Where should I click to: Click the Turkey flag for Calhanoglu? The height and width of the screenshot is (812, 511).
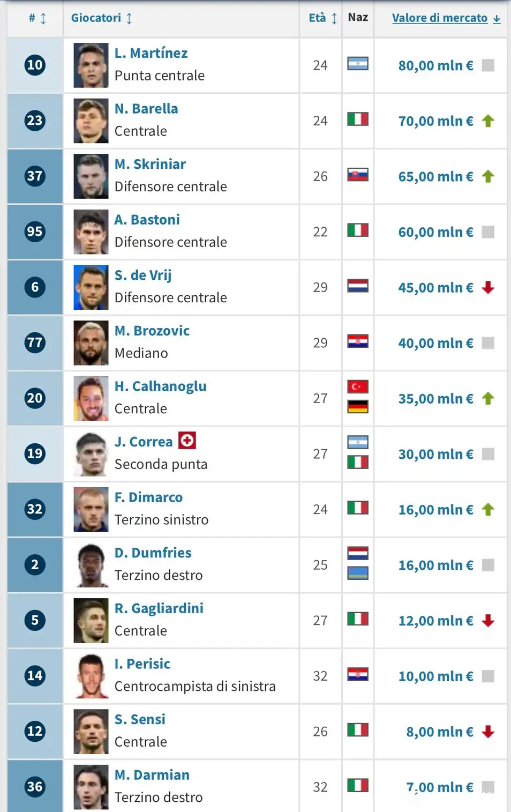[357, 386]
